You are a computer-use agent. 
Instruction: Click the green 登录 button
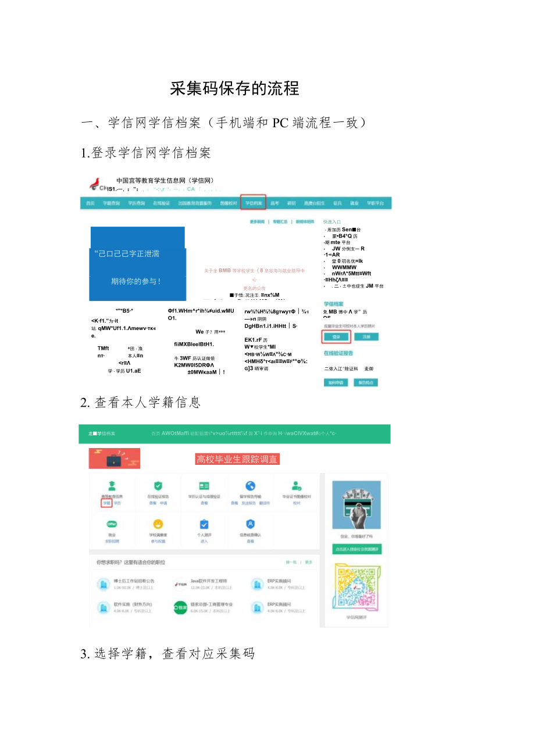tap(336, 336)
